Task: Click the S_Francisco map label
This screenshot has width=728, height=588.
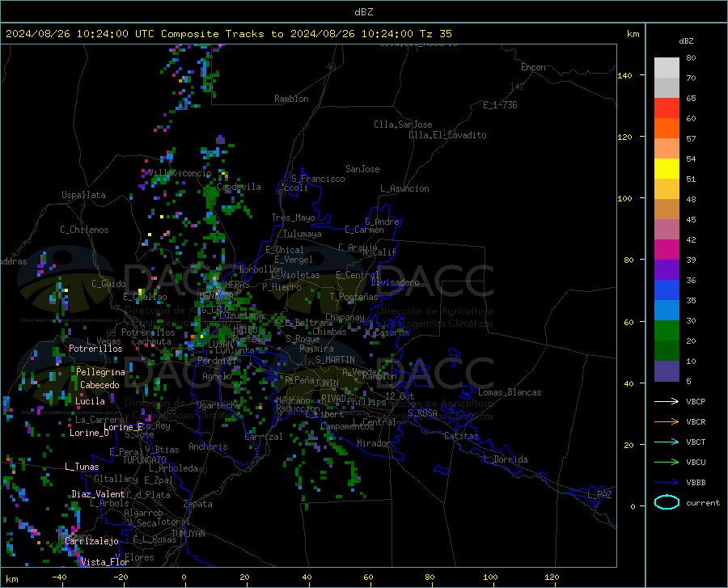Action: [x=318, y=179]
